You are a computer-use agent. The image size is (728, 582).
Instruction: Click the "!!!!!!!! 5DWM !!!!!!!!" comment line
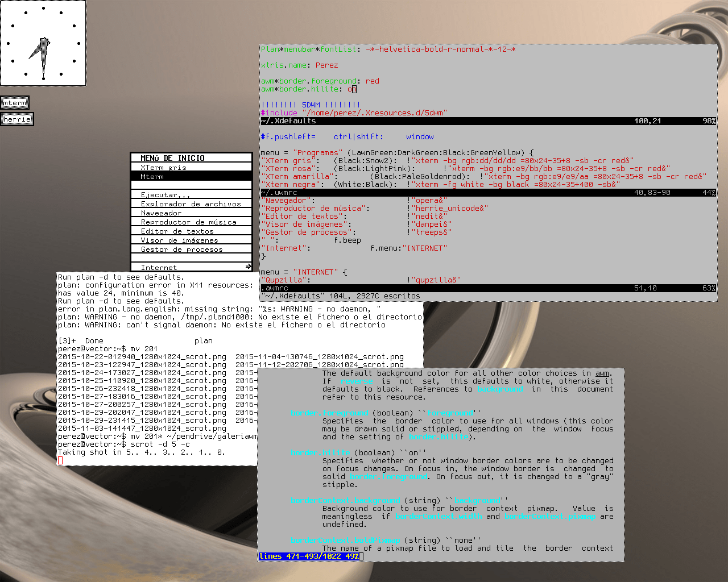point(311,105)
